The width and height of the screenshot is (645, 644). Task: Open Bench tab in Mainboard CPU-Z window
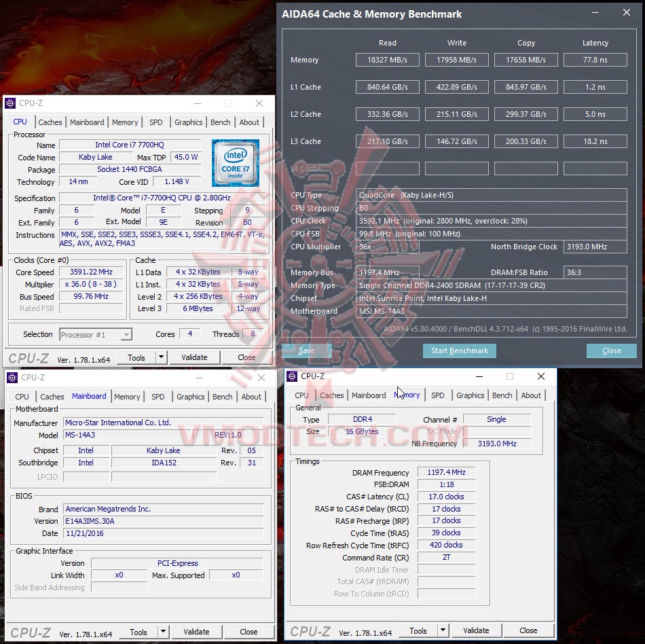[x=223, y=397]
